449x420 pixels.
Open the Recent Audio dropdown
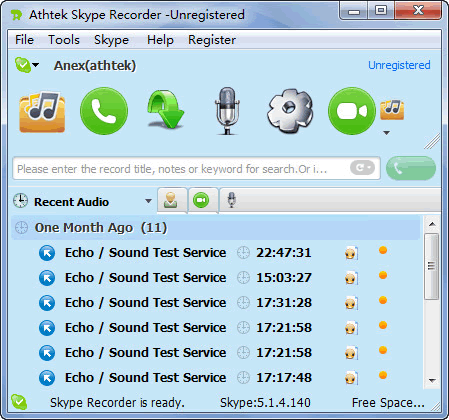[149, 201]
